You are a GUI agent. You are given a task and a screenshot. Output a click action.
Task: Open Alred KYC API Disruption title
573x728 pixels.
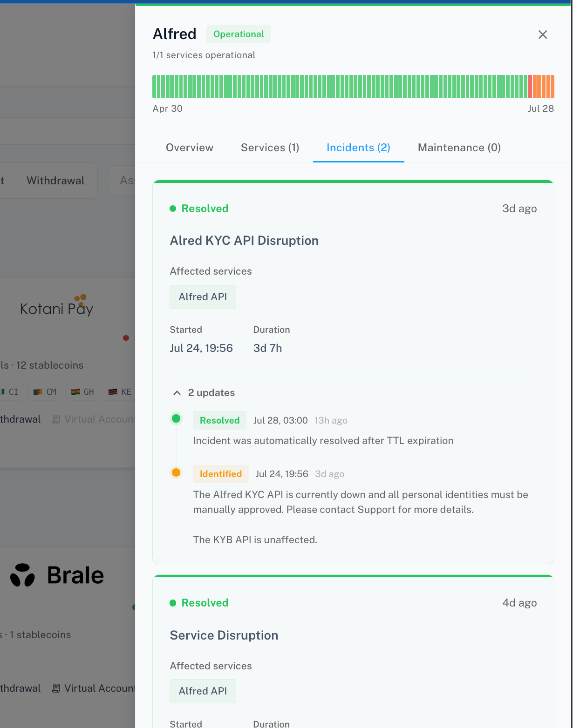coord(244,241)
